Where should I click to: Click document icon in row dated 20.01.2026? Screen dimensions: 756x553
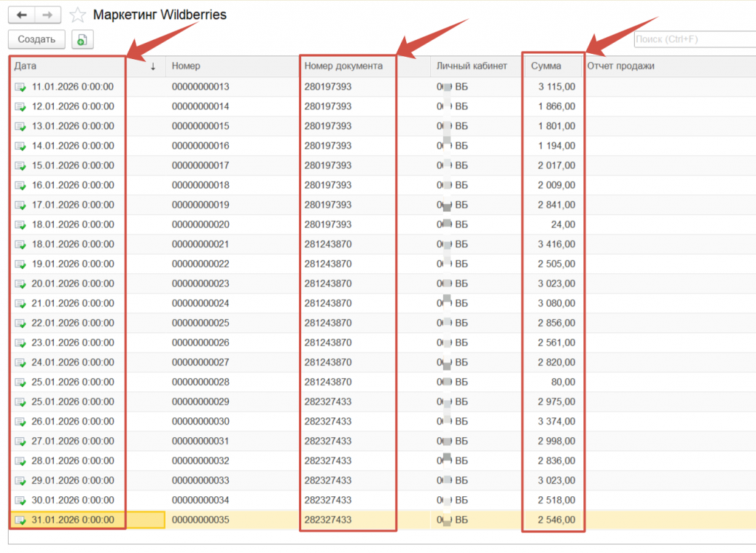[x=20, y=284]
